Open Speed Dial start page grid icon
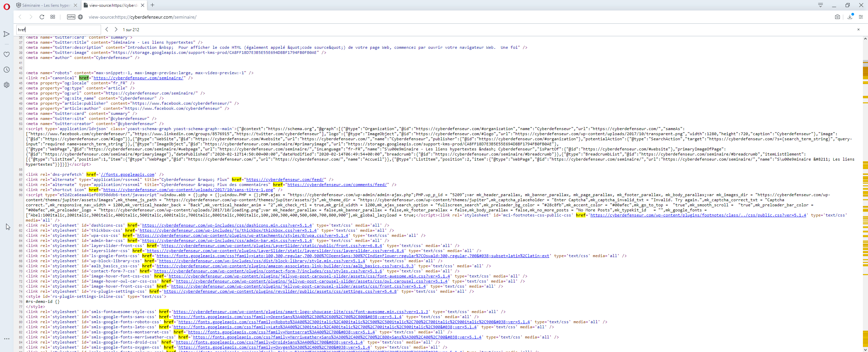Viewport: 868px width, 352px height. coord(53,17)
